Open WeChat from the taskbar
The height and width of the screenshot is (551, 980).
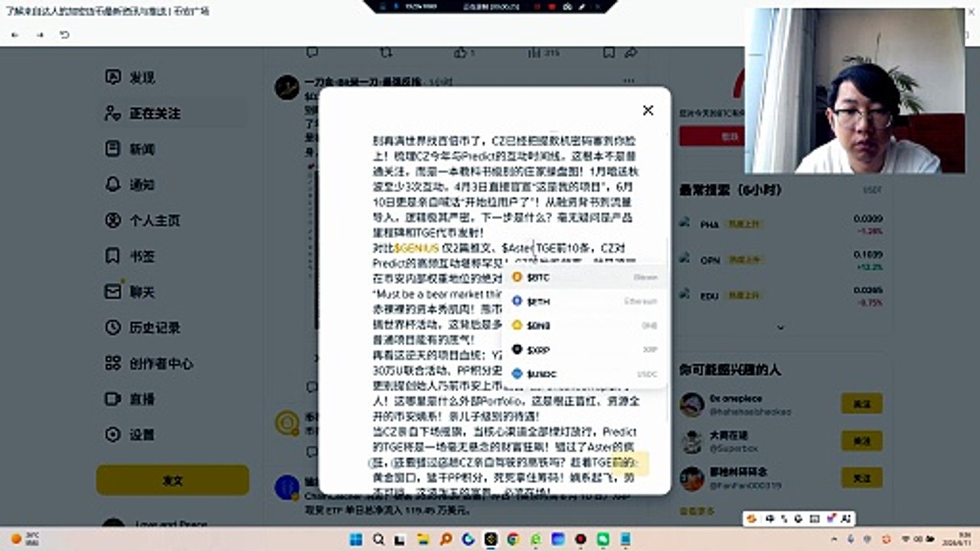point(603,540)
